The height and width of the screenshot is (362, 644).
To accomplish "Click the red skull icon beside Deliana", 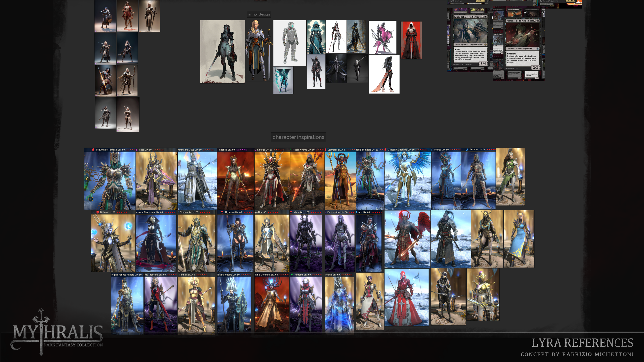I will (x=97, y=212).
